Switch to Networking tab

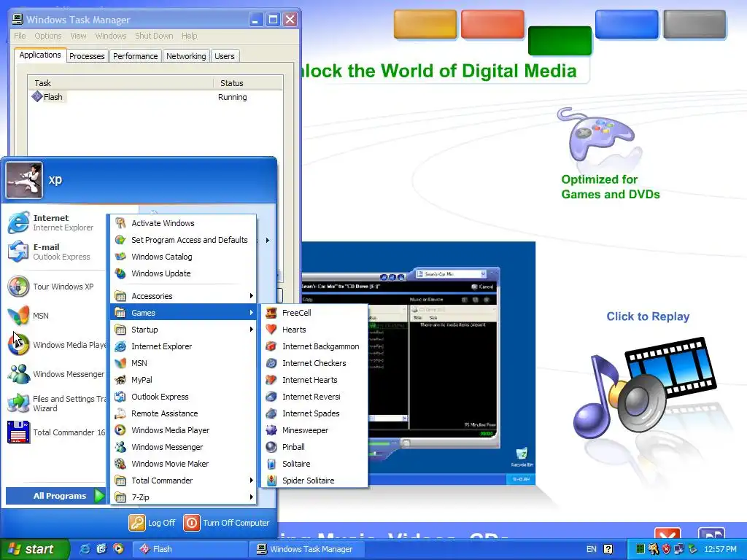click(186, 56)
